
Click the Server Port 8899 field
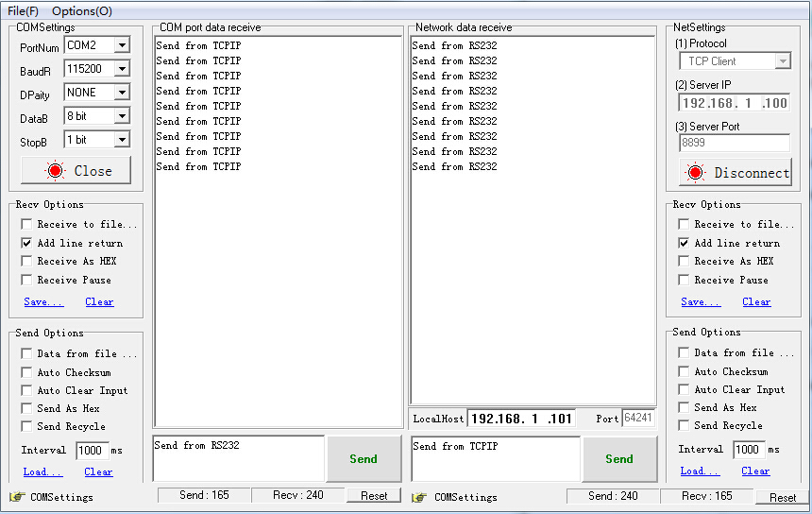pyautogui.click(x=735, y=143)
